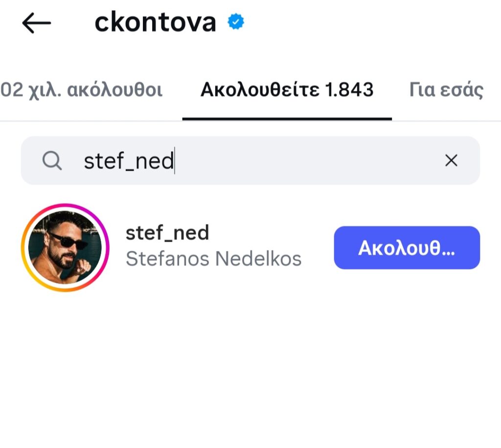
Task: Tap the Stefanos Nedelkos name text
Action: coord(213,258)
